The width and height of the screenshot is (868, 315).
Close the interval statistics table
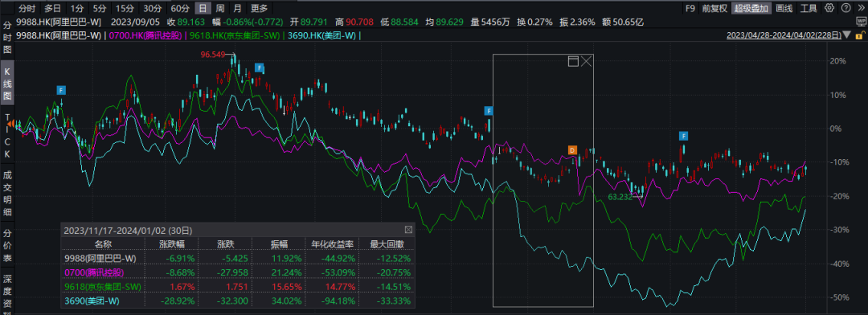[x=408, y=230]
